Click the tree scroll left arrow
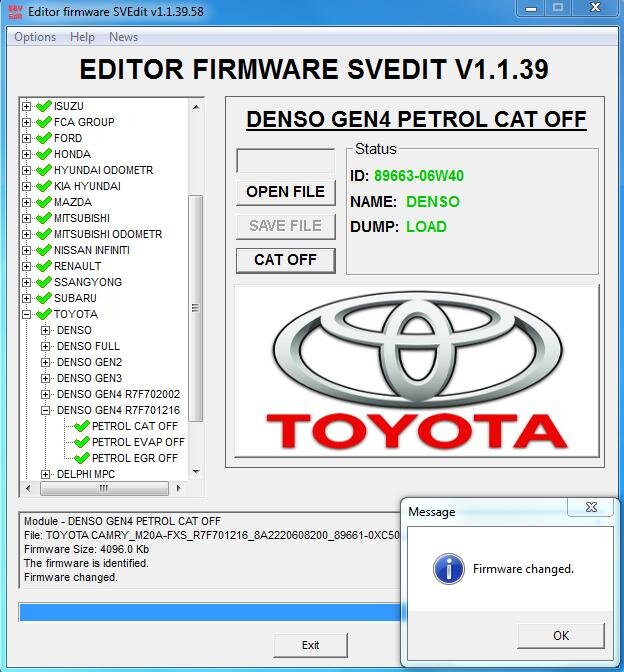 (28, 488)
